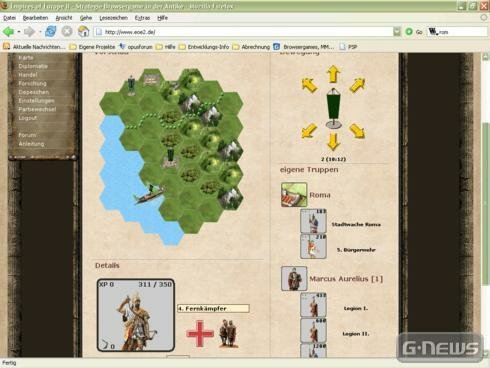Image resolution: width=490 pixels, height=368 pixels.
Task: Go to the browser Home page icon
Action: (x=83, y=32)
